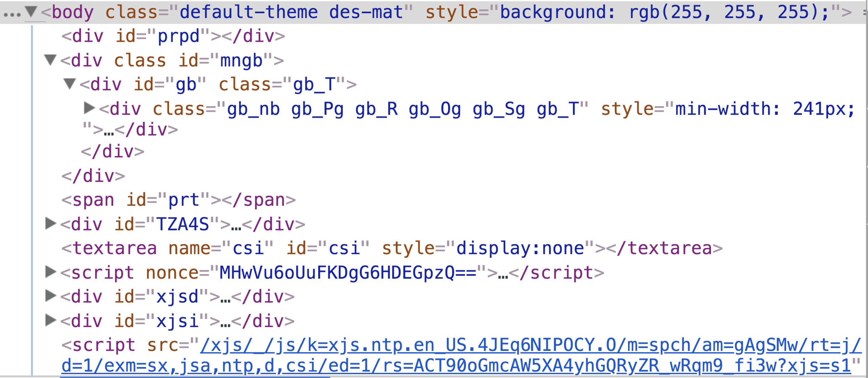Select the div id prpd line

coord(173,36)
